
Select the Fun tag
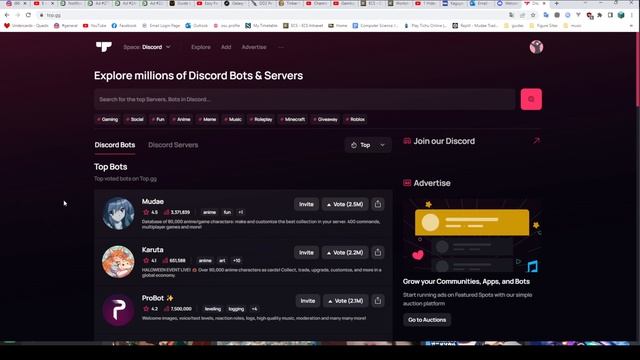tap(158, 119)
